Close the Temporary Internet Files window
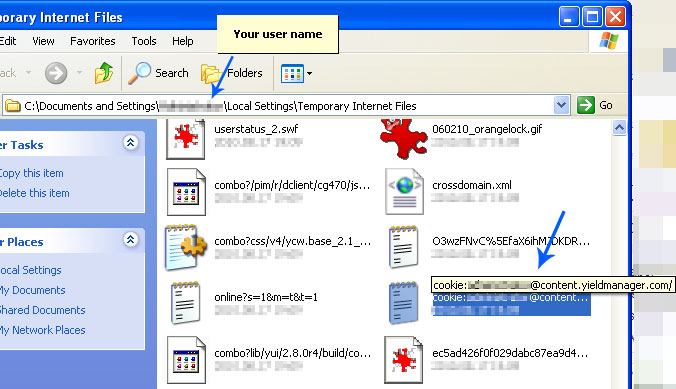This screenshot has height=389, width=676. [x=616, y=17]
